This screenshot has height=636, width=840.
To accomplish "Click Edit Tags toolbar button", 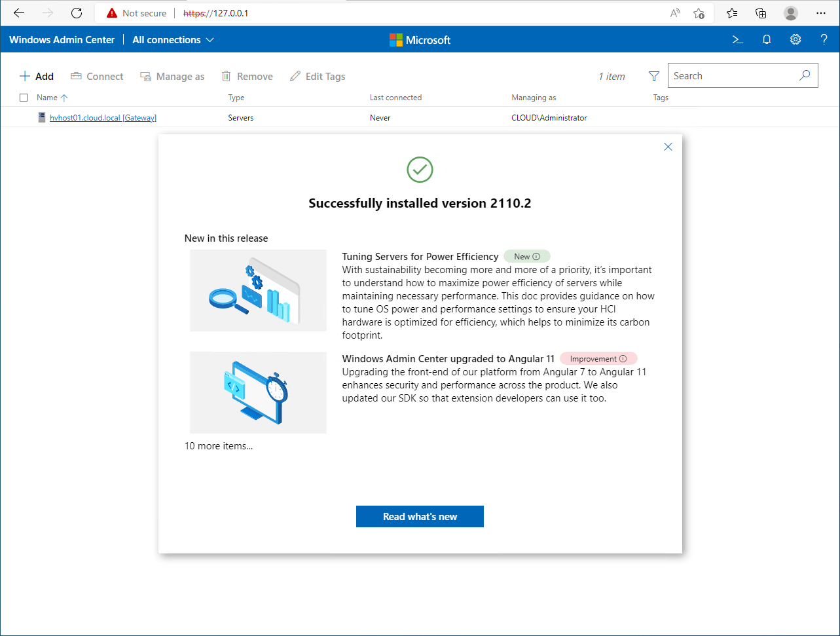I will point(318,77).
